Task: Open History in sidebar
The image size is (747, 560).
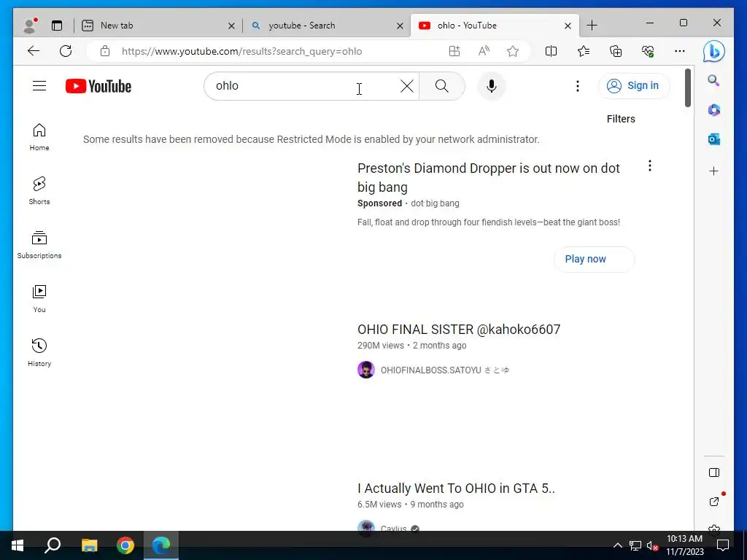Action: tap(39, 352)
